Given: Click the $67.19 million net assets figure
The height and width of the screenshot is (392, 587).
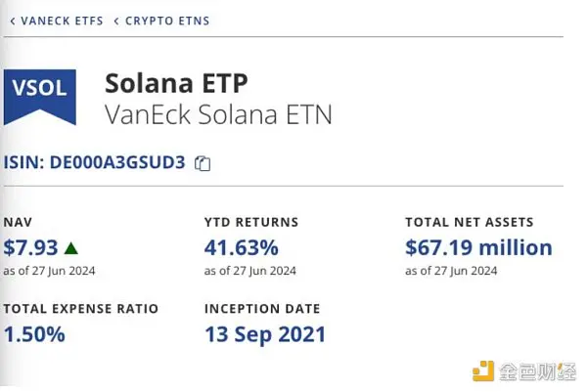Looking at the screenshot, I should click(x=478, y=247).
